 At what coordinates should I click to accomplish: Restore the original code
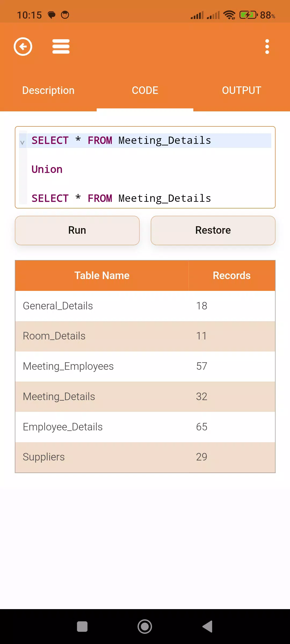point(213,230)
